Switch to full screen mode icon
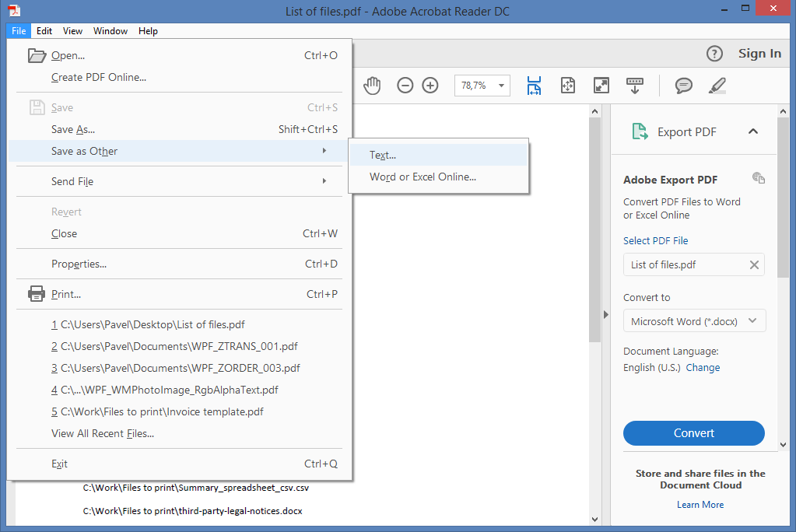This screenshot has width=796, height=532. coord(601,86)
